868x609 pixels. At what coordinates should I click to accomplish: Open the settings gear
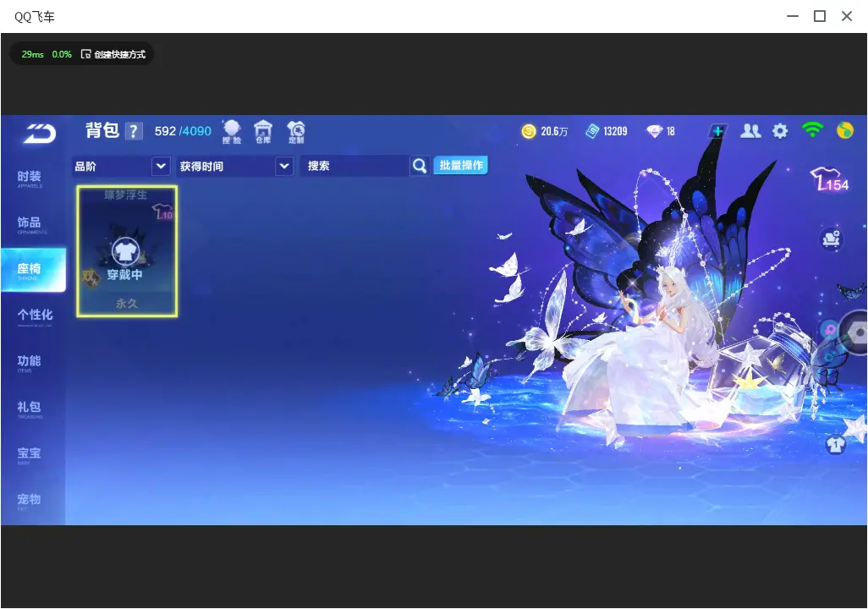[780, 131]
